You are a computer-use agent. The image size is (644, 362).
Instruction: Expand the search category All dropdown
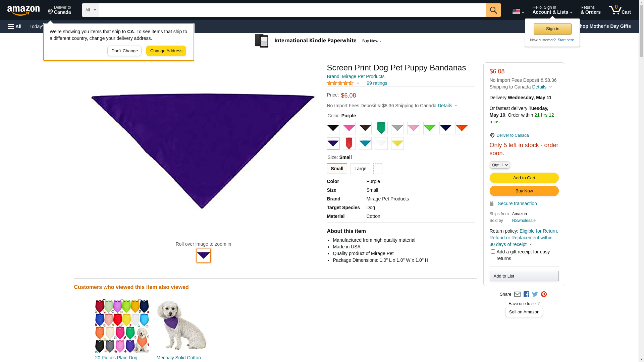[x=91, y=10]
